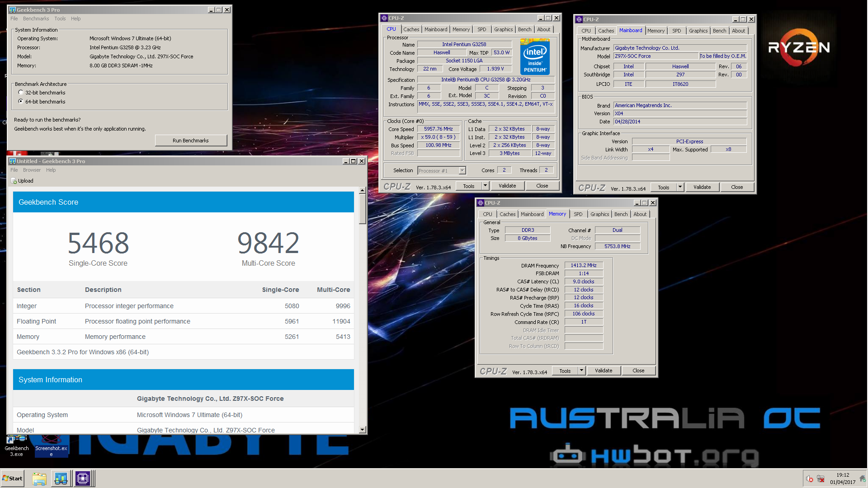Click the DRAM Frequency value 1413.2 MHz
This screenshot has width=868, height=488.
(x=583, y=265)
